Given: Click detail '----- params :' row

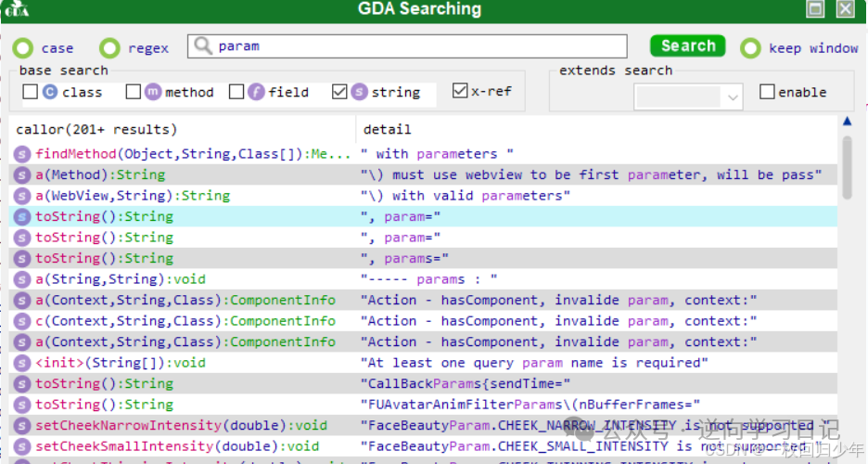Looking at the screenshot, I should click(x=428, y=279).
